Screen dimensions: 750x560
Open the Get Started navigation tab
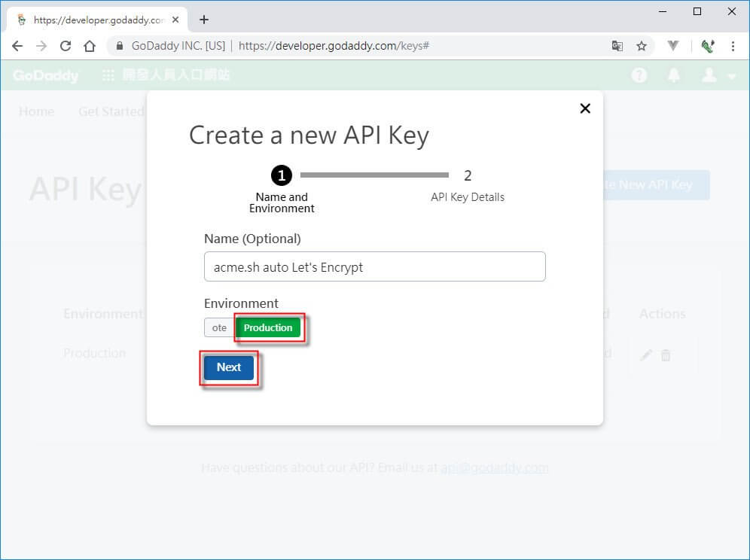[111, 111]
